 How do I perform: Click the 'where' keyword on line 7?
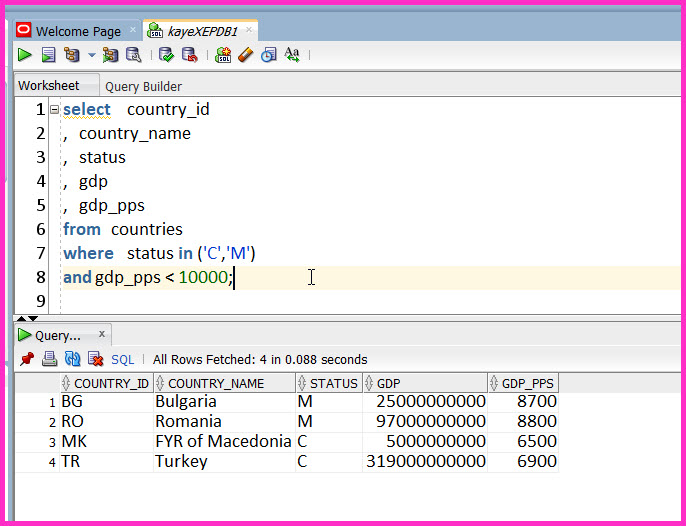(88, 253)
